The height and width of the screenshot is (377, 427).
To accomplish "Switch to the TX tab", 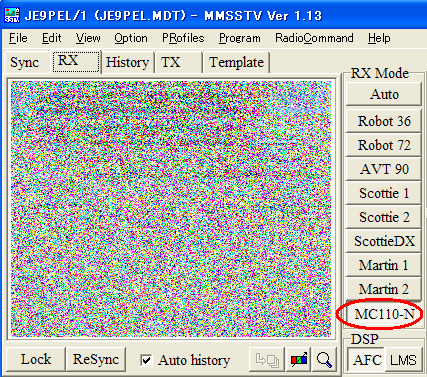I will tap(171, 62).
